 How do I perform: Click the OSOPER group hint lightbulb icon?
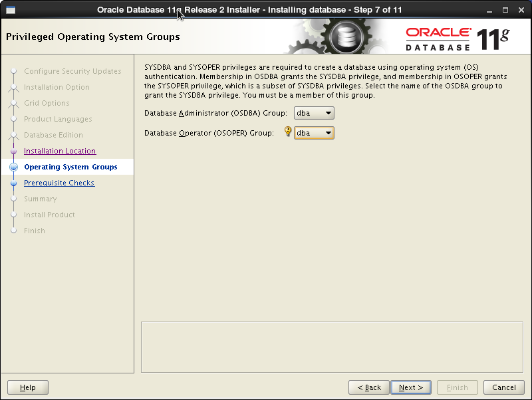288,132
